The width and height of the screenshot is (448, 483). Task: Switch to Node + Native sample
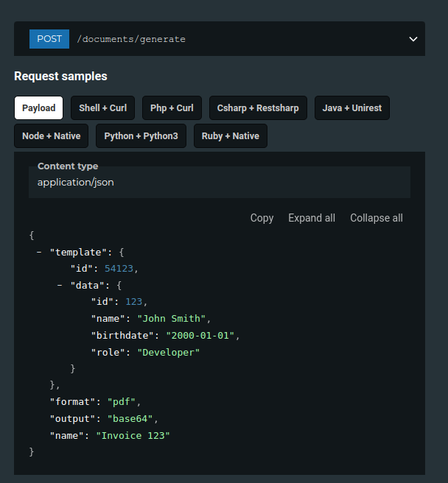point(52,136)
